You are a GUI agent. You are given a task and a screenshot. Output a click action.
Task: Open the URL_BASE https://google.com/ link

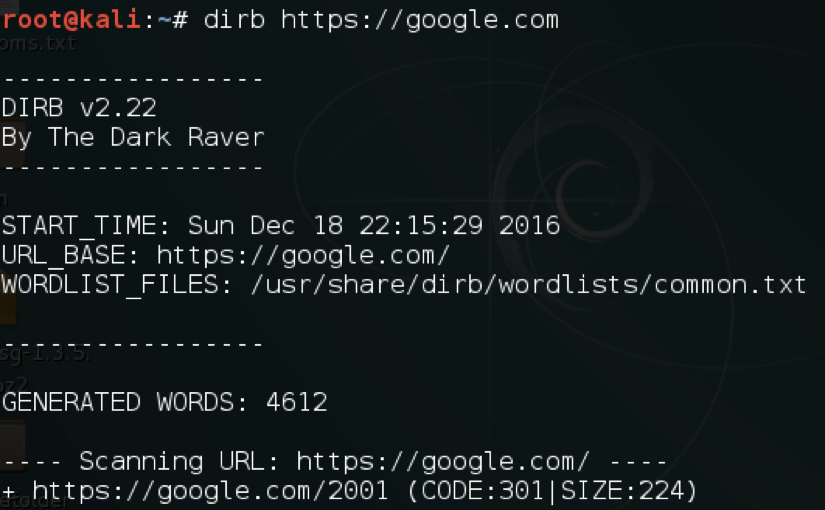coord(303,257)
